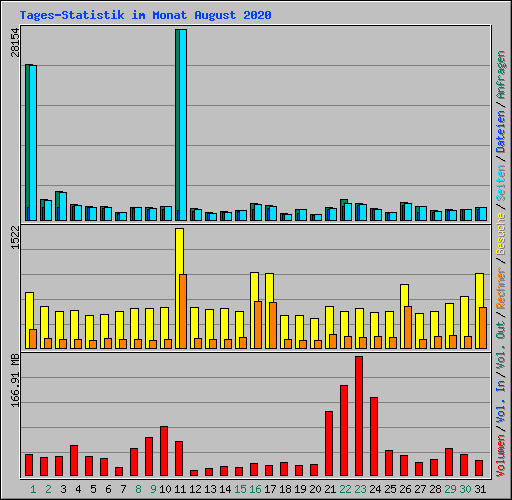
Task: Click the red volume bar for day 22
Action: point(344,430)
